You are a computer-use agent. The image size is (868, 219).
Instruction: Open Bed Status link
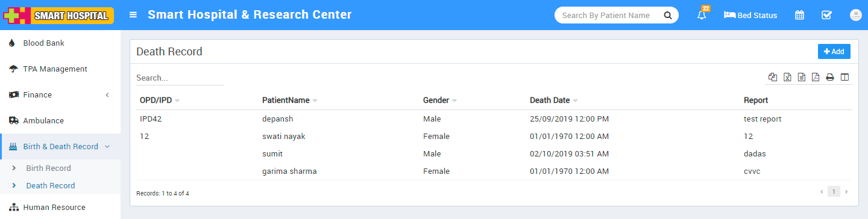(x=750, y=15)
